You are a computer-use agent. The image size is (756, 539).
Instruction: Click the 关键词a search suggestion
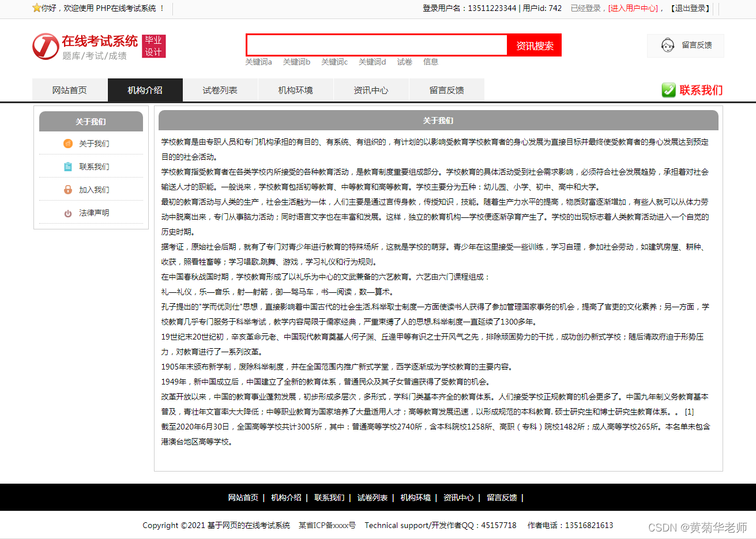[x=258, y=62]
